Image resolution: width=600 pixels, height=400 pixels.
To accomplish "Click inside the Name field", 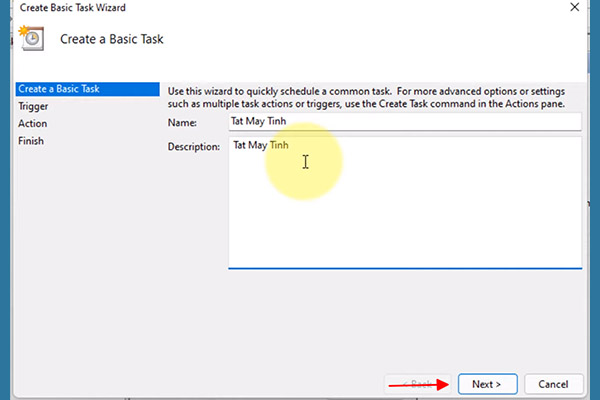I will pos(405,122).
